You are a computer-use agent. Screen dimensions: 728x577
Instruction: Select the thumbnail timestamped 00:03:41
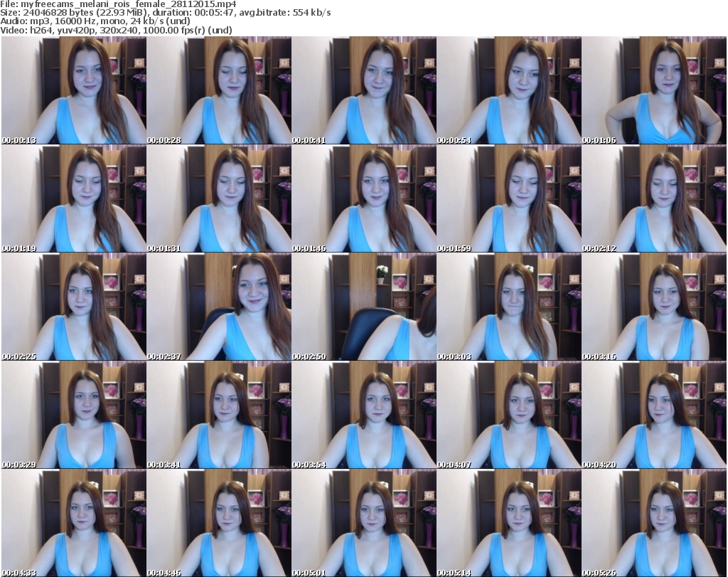point(219,415)
